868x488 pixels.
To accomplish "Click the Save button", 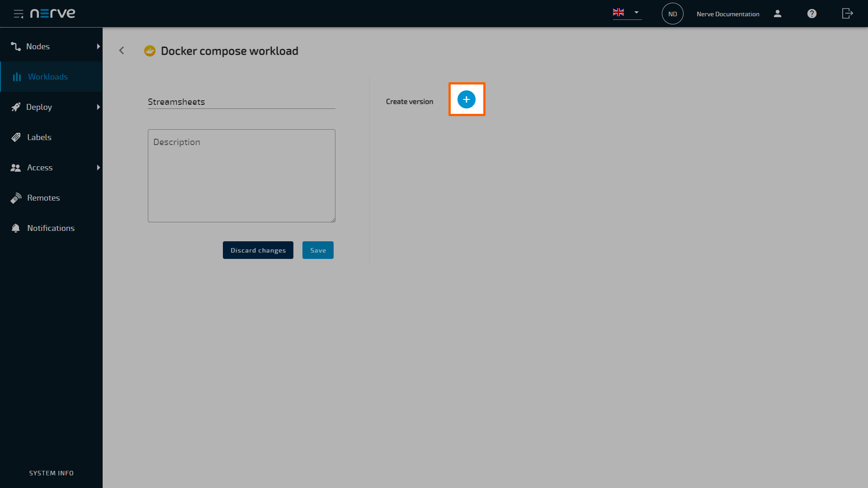I will 318,250.
